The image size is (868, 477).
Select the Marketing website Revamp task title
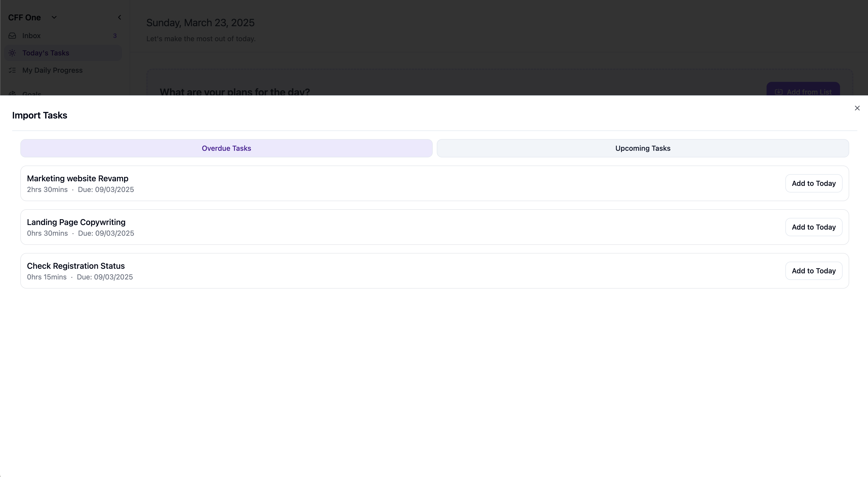click(x=78, y=178)
